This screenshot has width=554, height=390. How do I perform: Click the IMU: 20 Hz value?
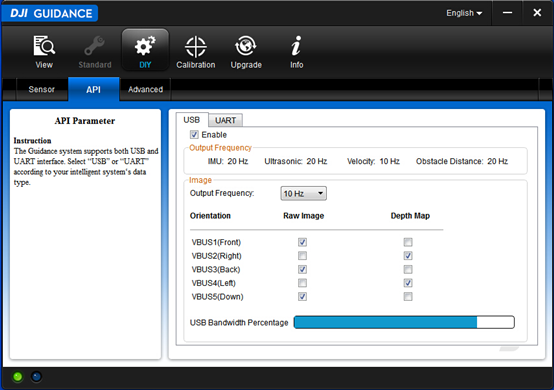pyautogui.click(x=228, y=161)
